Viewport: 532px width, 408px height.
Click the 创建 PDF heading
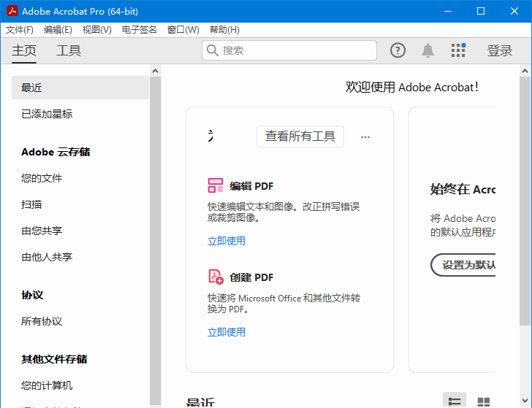coord(251,277)
